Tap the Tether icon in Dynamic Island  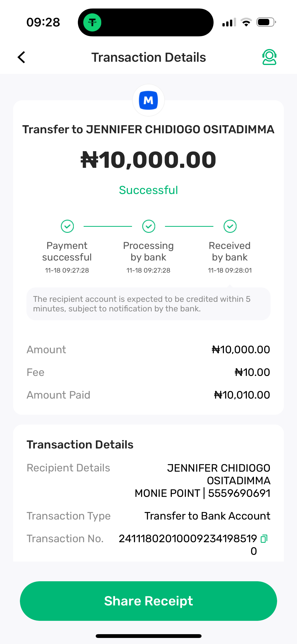click(92, 22)
